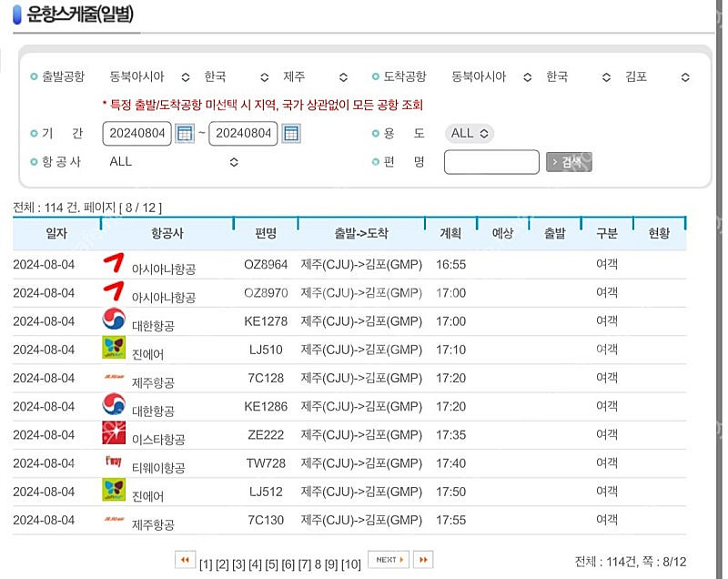Go to page [10]

[351, 564]
